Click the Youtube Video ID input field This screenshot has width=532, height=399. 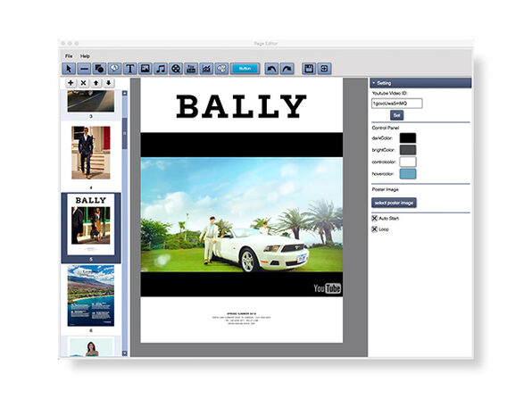pyautogui.click(x=397, y=104)
